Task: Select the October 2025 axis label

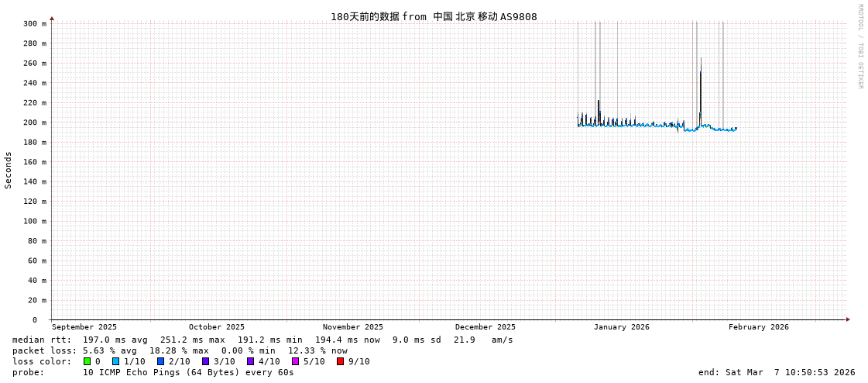Action: 216,327
